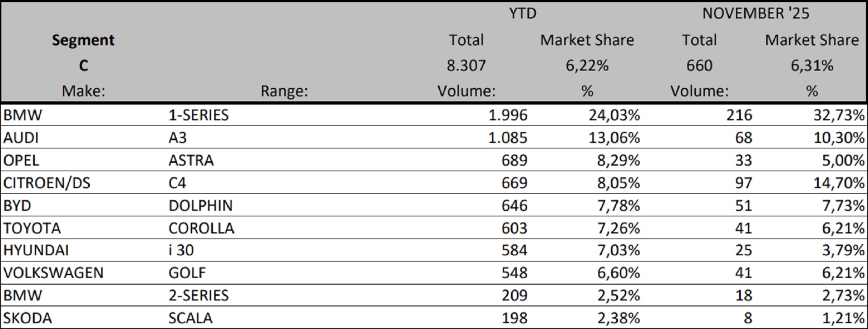The width and height of the screenshot is (868, 329).
Task: Click the Segment header label
Action: pyautogui.click(x=83, y=40)
